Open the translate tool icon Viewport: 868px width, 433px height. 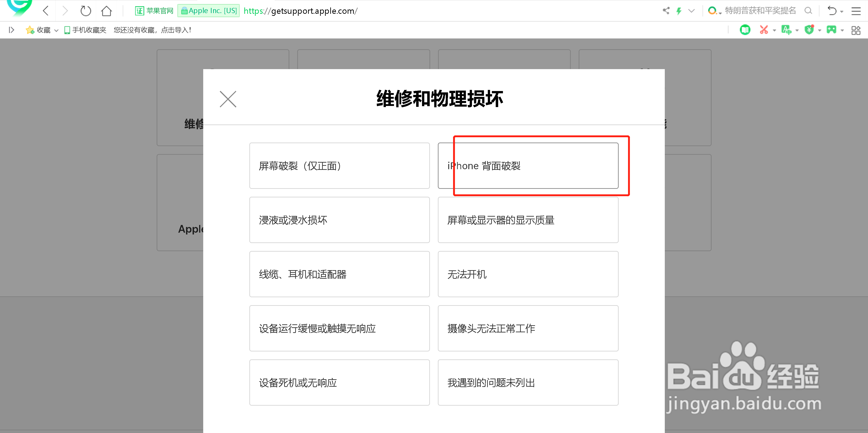787,30
